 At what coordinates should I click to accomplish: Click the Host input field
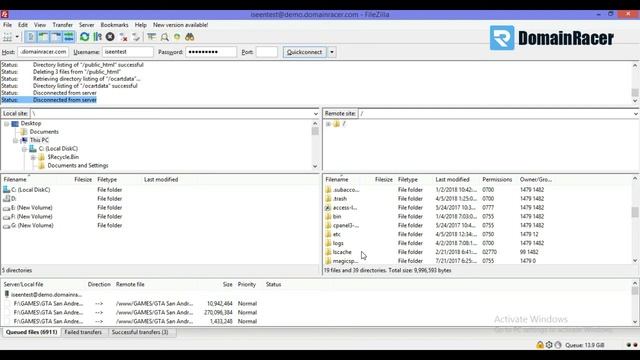(x=42, y=52)
